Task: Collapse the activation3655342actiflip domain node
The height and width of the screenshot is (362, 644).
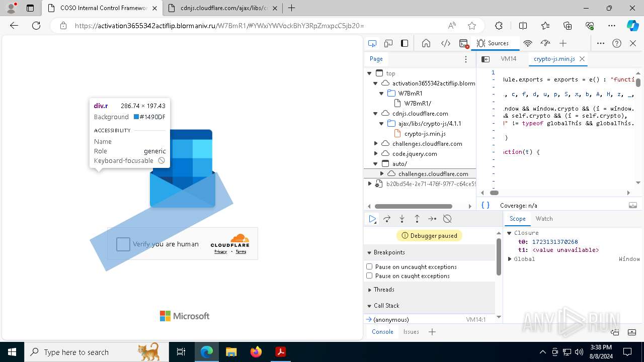Action: [x=375, y=83]
